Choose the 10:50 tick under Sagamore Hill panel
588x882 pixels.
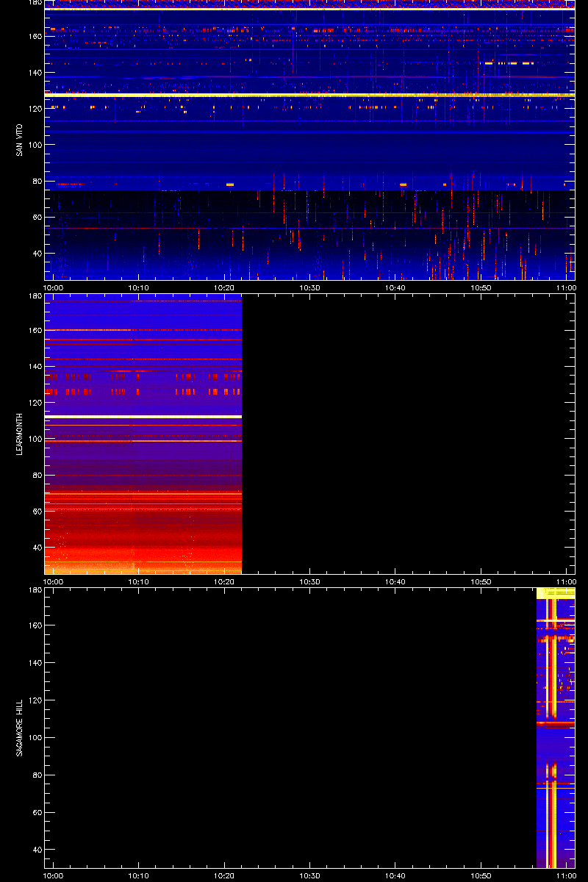[481, 875]
